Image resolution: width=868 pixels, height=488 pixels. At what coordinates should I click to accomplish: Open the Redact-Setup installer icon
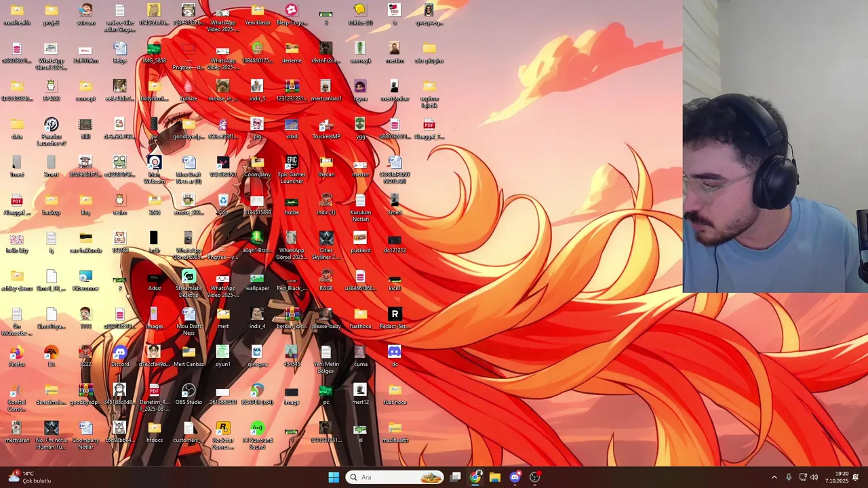(x=395, y=318)
